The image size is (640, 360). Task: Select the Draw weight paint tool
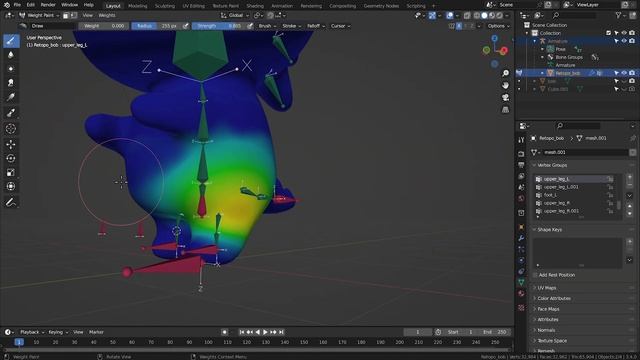point(11,40)
